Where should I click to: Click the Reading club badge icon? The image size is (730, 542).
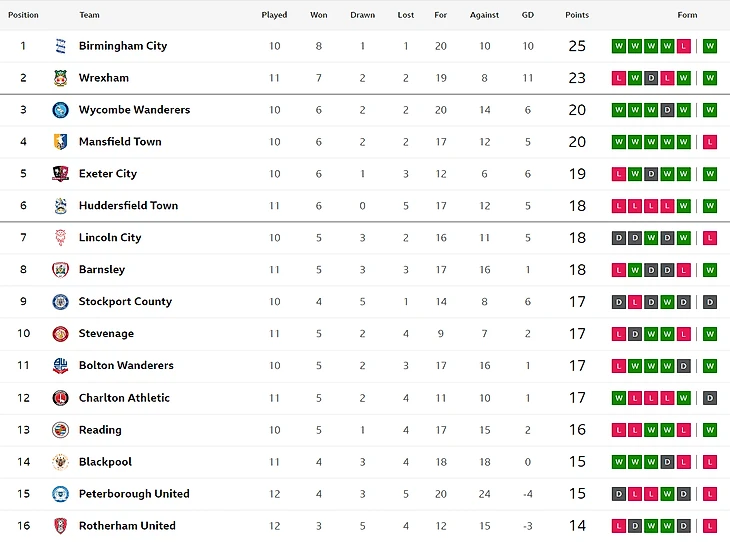click(x=59, y=430)
